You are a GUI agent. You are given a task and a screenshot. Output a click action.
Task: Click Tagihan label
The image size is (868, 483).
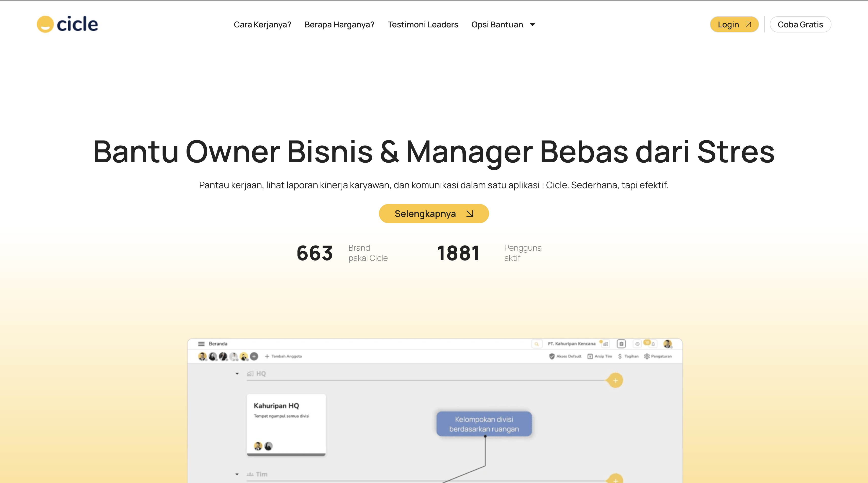(x=631, y=356)
